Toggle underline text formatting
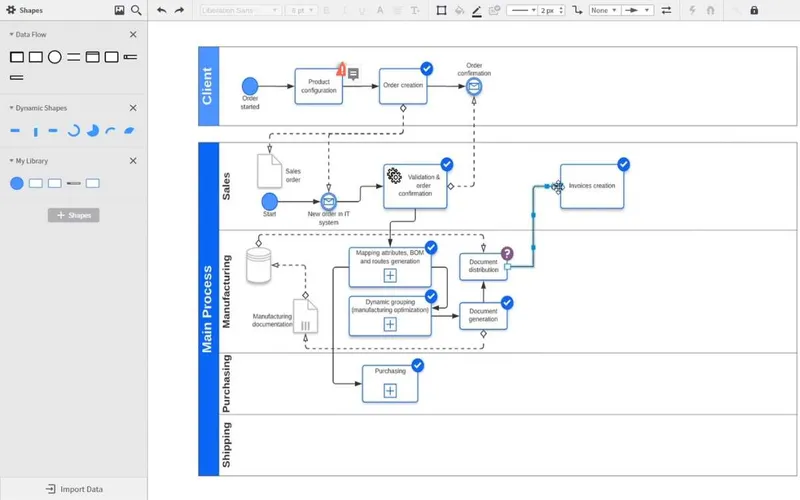 coord(362,10)
